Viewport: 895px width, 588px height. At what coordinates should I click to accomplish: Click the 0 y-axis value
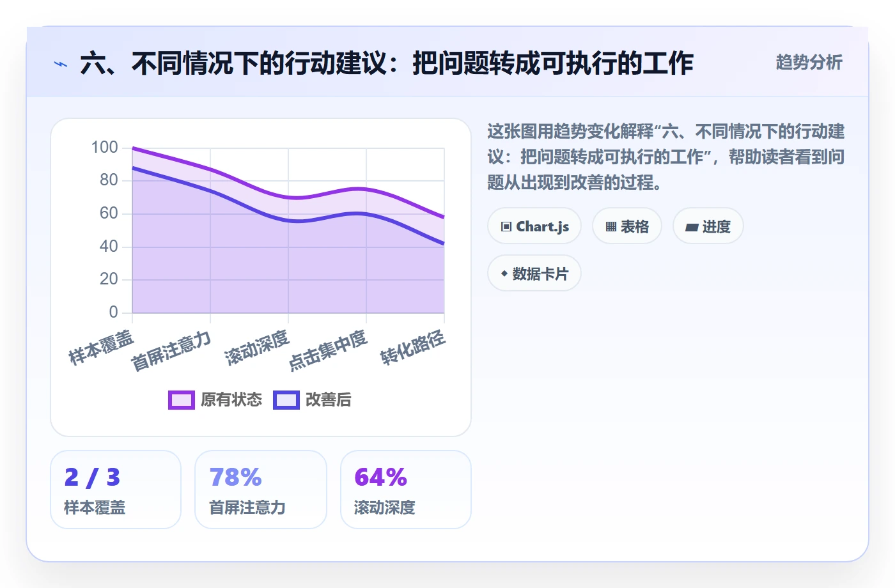point(114,313)
